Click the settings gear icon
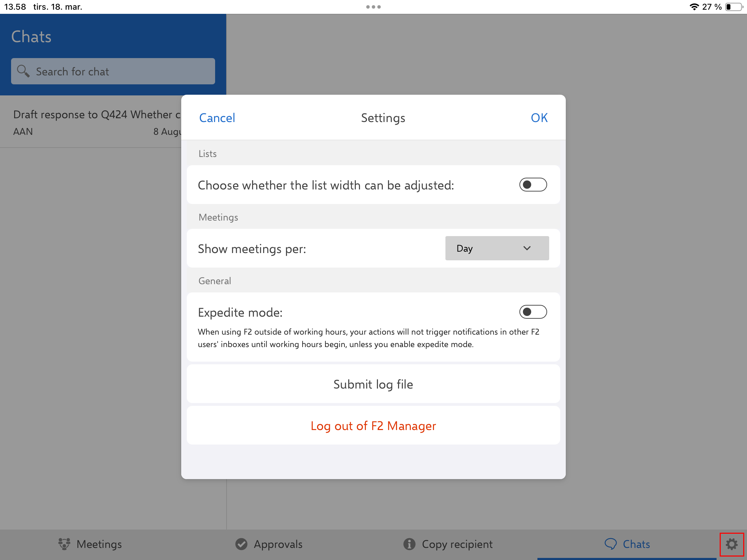 pos(731,544)
